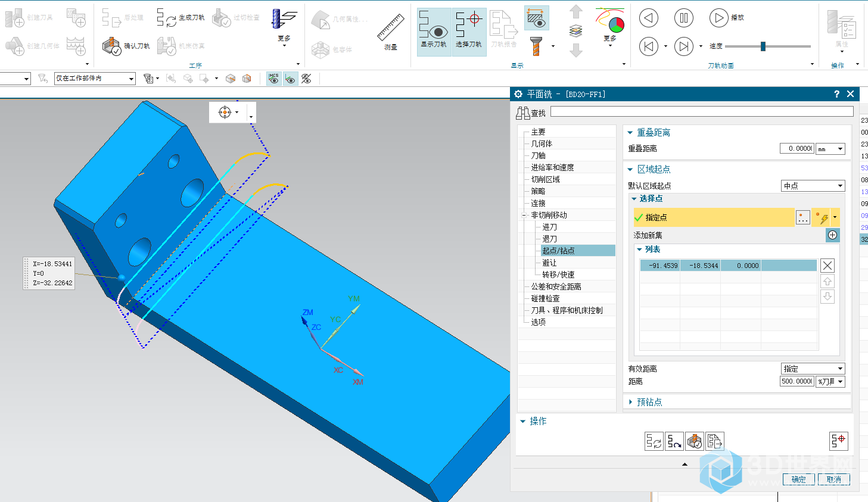
Task: Select 几何体 in the dialog tree
Action: (x=542, y=144)
